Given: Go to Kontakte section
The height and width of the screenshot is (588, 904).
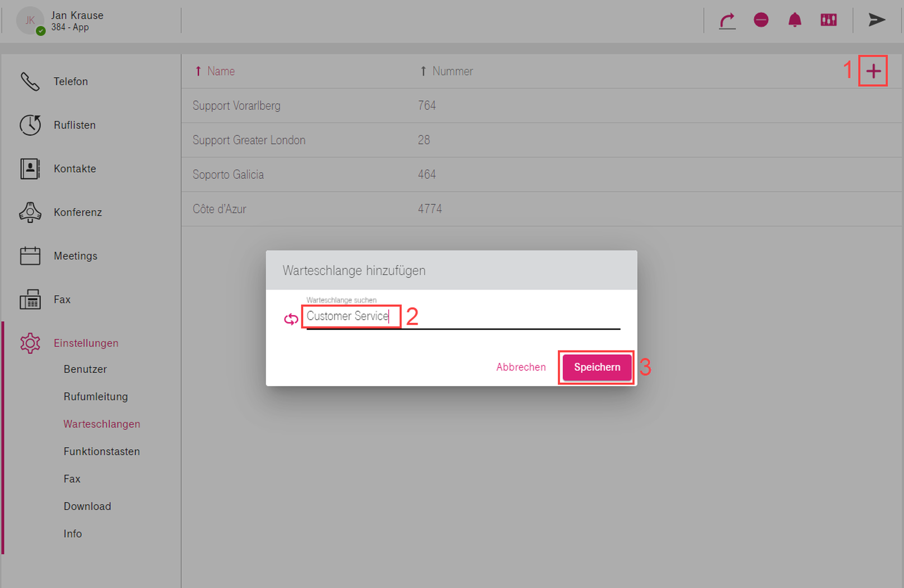Looking at the screenshot, I should pos(75,169).
